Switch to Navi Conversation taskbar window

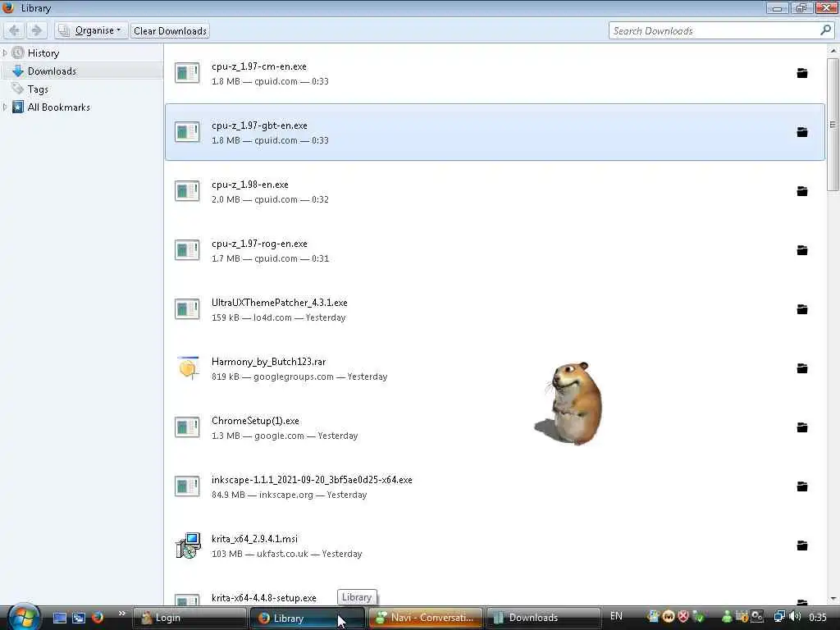(x=426, y=618)
